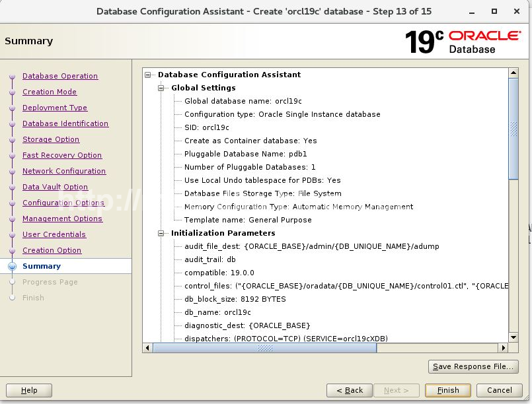Select the dispatchers parameter row
Image resolution: width=532 pixels, height=404 pixels.
click(286, 339)
